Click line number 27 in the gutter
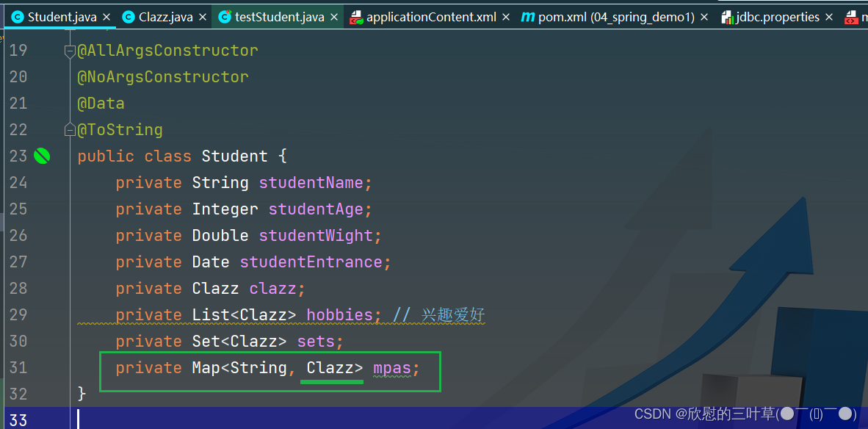Image resolution: width=868 pixels, height=429 pixels. (18, 262)
